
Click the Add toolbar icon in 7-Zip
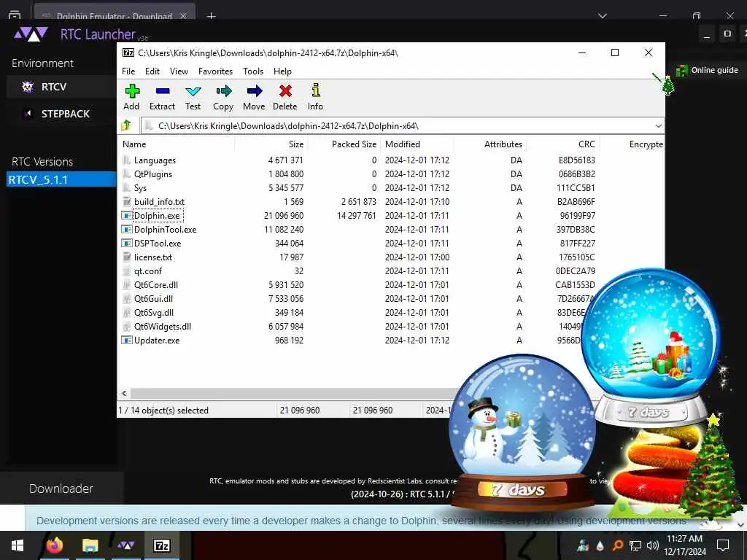coord(132,91)
